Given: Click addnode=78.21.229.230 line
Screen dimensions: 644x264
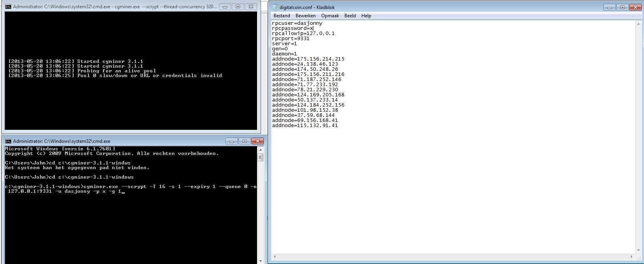Looking at the screenshot, I should coord(305,90).
